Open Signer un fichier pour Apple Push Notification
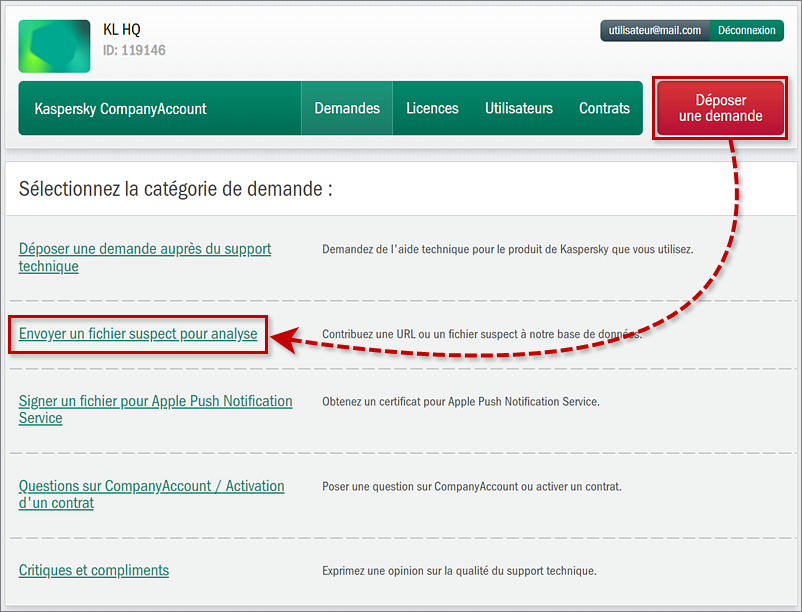This screenshot has width=802, height=612. (155, 409)
